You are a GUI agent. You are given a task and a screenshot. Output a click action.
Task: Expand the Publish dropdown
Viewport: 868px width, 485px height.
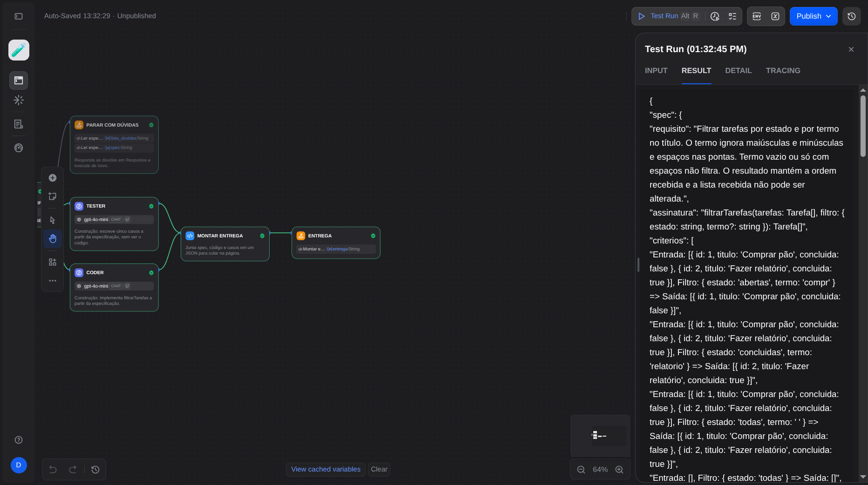coord(814,16)
